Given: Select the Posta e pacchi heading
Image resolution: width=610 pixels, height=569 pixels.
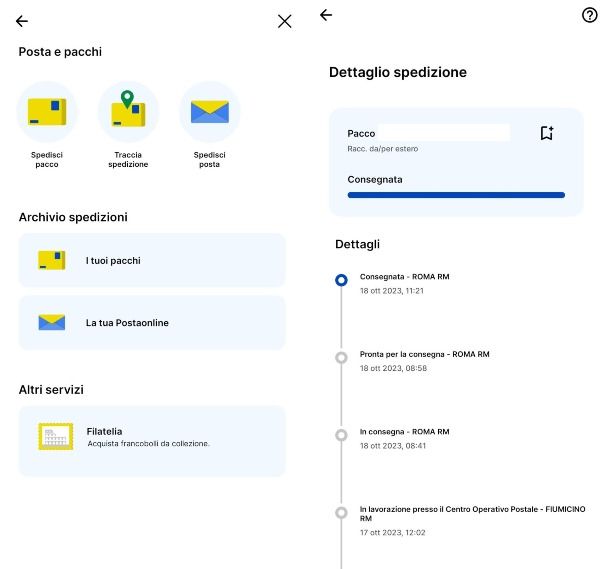Looking at the screenshot, I should [60, 52].
